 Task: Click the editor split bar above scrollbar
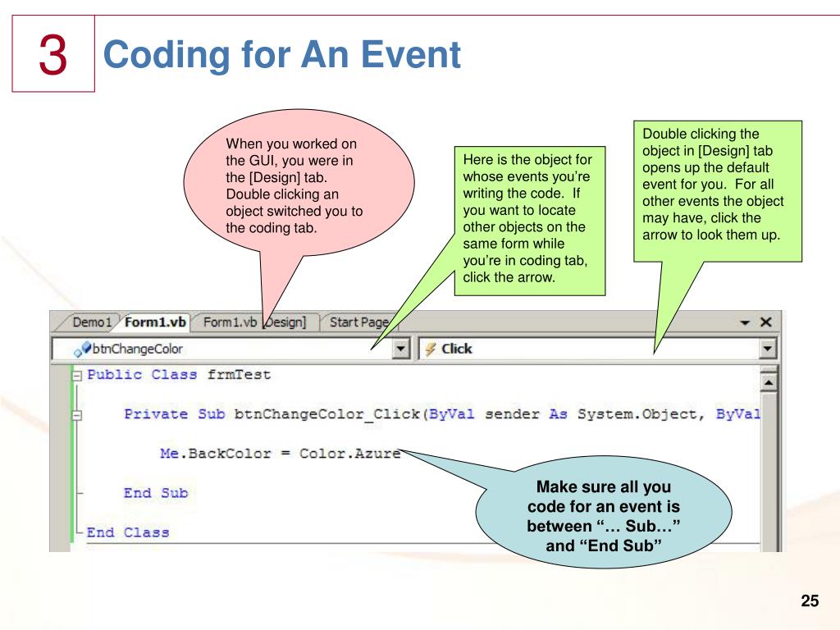click(768, 369)
